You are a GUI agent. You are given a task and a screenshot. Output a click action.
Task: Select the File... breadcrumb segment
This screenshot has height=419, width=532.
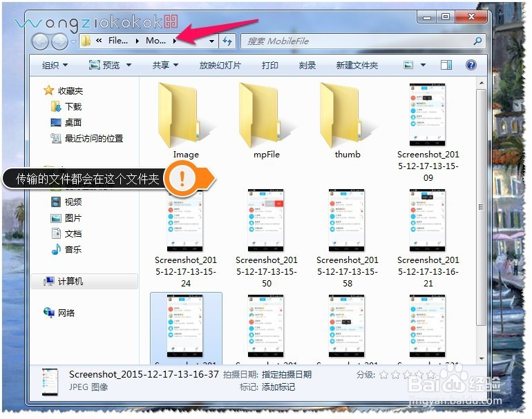pos(117,41)
